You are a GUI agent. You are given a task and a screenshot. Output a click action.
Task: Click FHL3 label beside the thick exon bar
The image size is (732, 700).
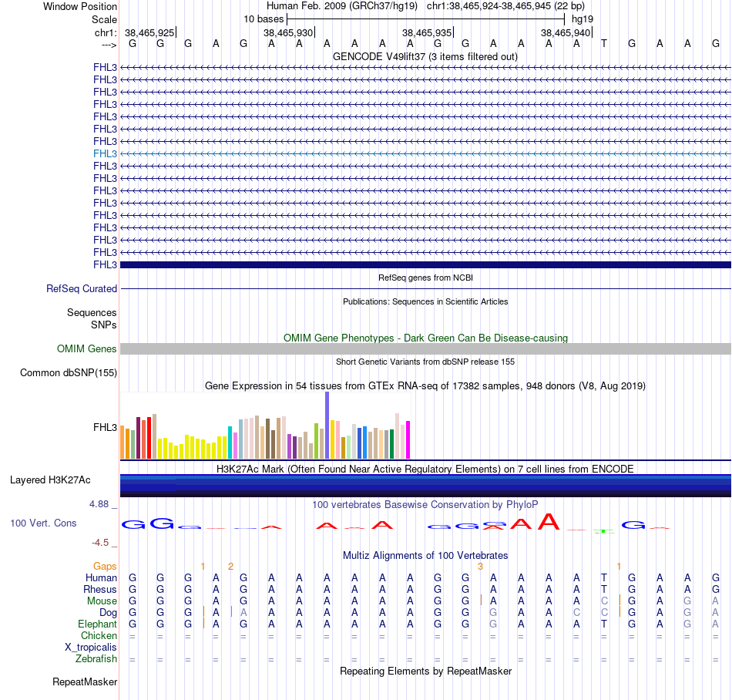(105, 264)
